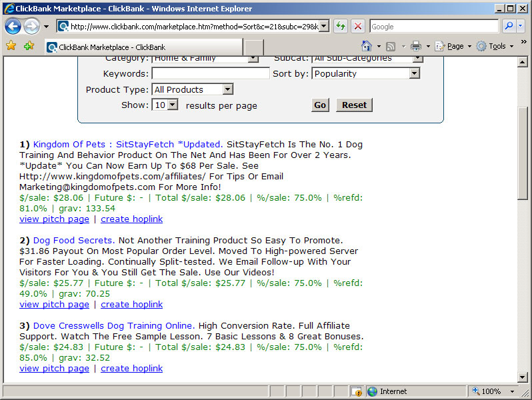Click the scrollbar up arrow

pos(523,62)
